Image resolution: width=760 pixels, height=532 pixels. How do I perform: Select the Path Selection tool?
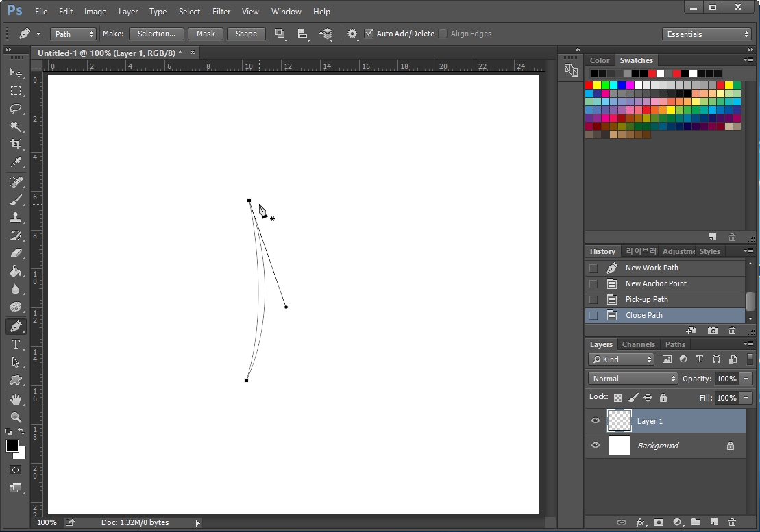coord(16,363)
